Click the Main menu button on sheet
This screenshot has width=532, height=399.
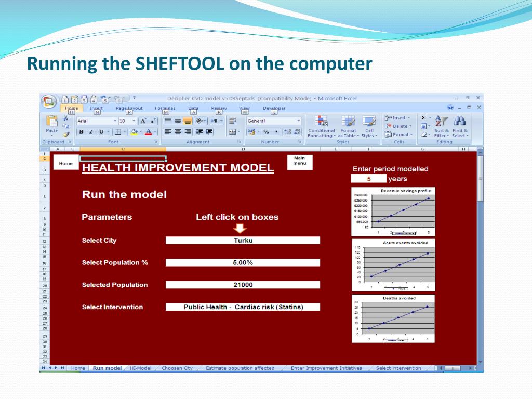click(x=300, y=162)
